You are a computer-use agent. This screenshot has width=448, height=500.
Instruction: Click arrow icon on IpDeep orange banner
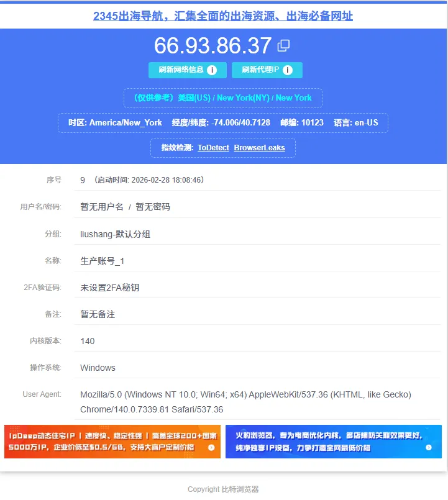click(x=211, y=448)
